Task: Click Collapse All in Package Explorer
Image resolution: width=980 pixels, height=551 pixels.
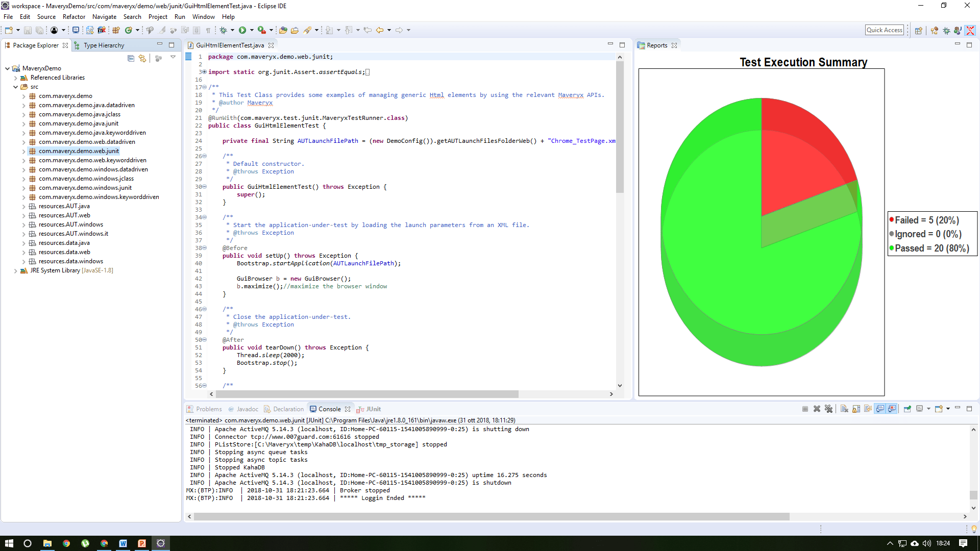Action: pos(131,58)
